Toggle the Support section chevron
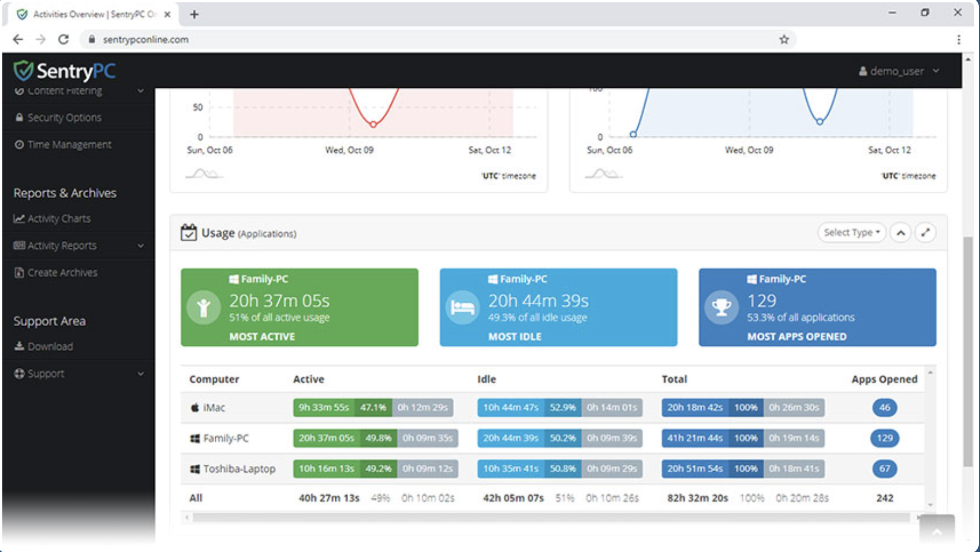The image size is (980, 552). coord(140,374)
